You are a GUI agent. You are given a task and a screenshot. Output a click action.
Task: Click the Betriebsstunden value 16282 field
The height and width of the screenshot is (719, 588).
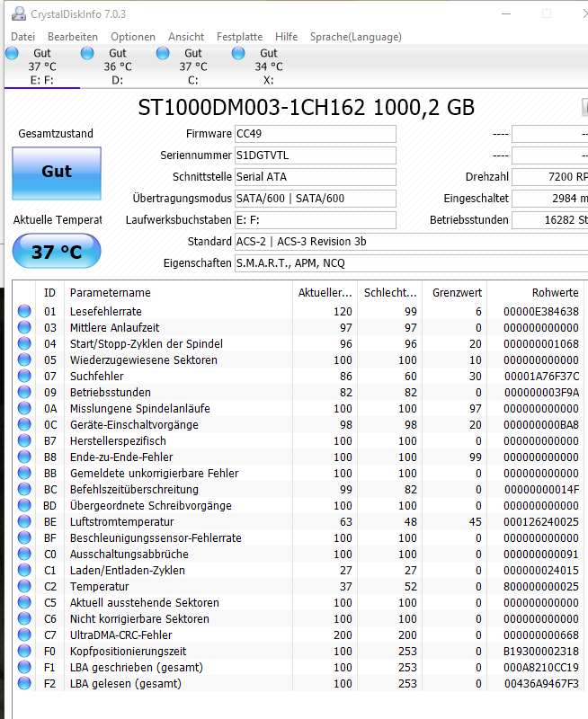point(550,220)
